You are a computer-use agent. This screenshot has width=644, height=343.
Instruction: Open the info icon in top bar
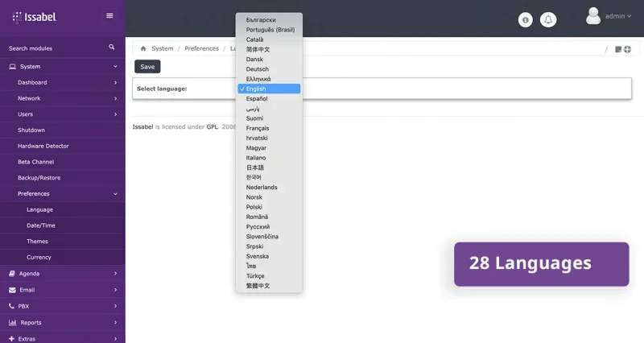(x=526, y=20)
